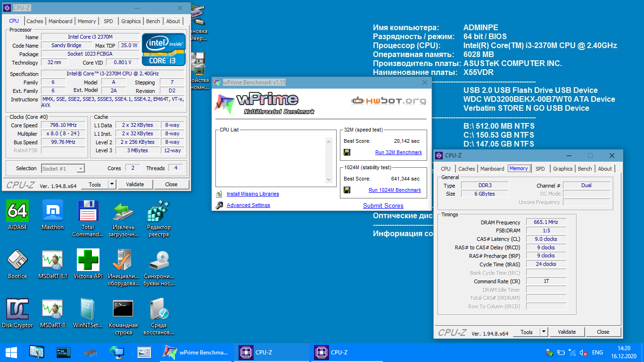644x362 pixels.
Task: Click the Intel Core i3 logo in CPU-Z
Action: point(164,49)
